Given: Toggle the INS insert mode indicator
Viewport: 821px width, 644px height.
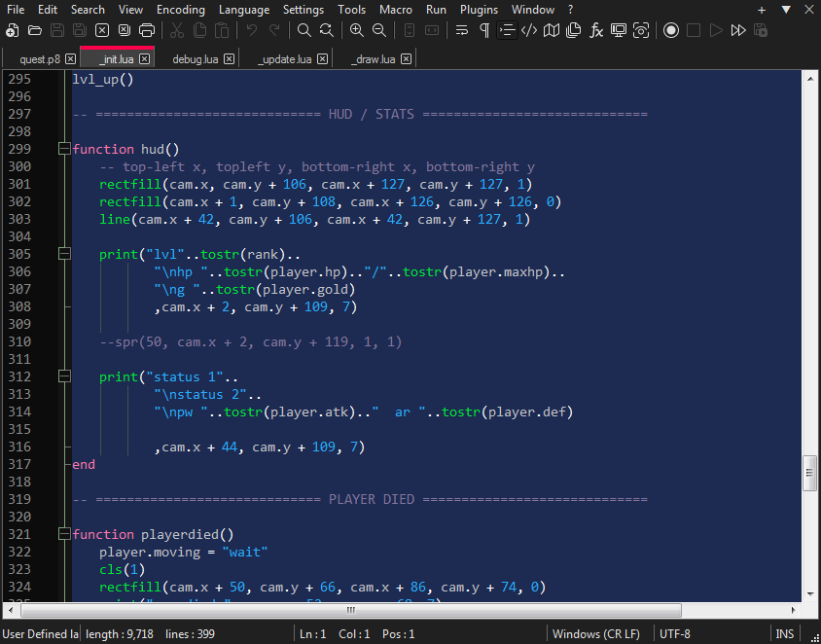Looking at the screenshot, I should click(784, 634).
